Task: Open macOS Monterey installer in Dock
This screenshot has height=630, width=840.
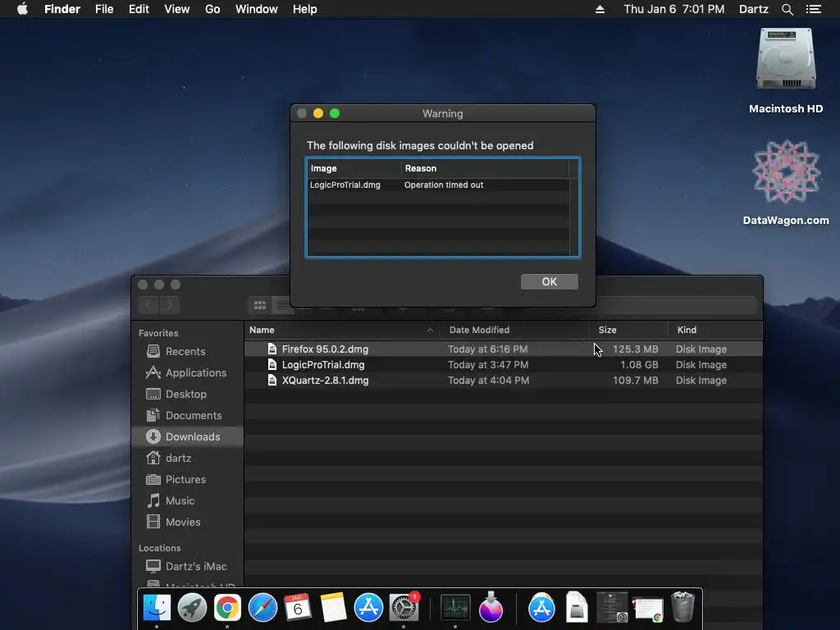Action: point(491,608)
